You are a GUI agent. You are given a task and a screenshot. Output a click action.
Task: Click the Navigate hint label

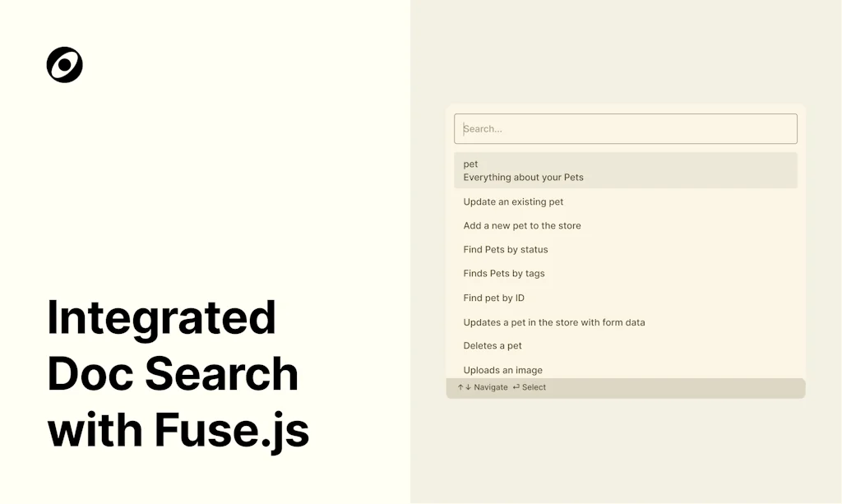click(491, 387)
